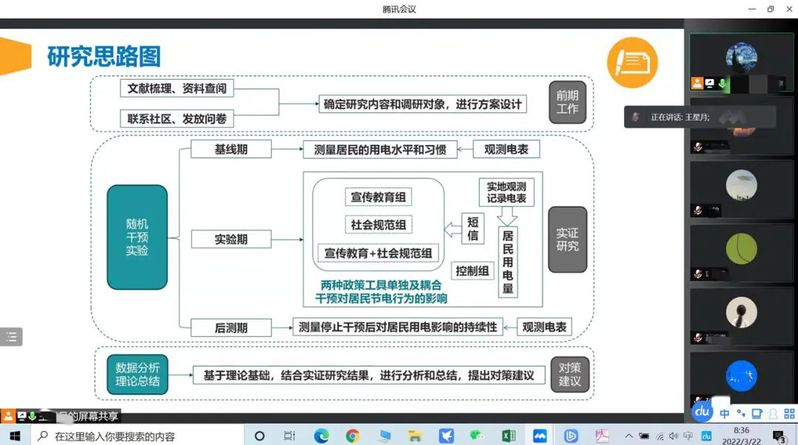The height and width of the screenshot is (445, 798).
Task: Expand the gray side handle on left edge
Action: (x=9, y=337)
